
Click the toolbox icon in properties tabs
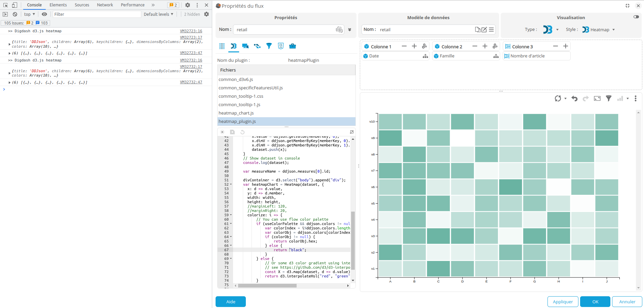click(x=293, y=46)
